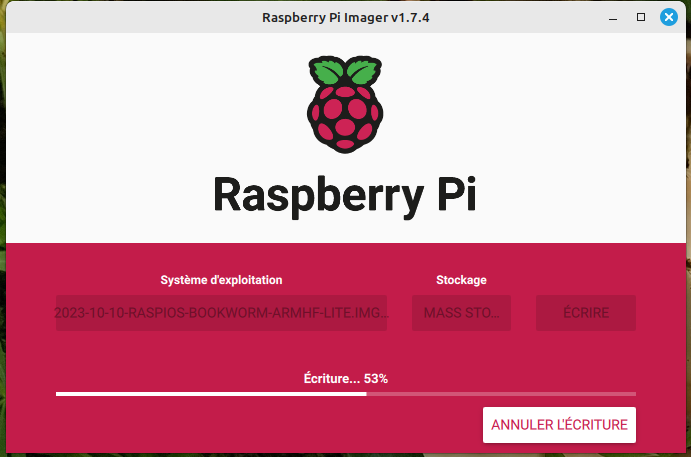Click the "Stockage" label
691x457 pixels.
click(x=461, y=280)
